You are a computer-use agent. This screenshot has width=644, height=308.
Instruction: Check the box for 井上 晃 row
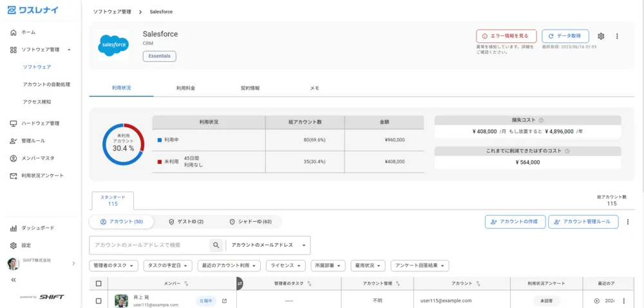(99, 301)
